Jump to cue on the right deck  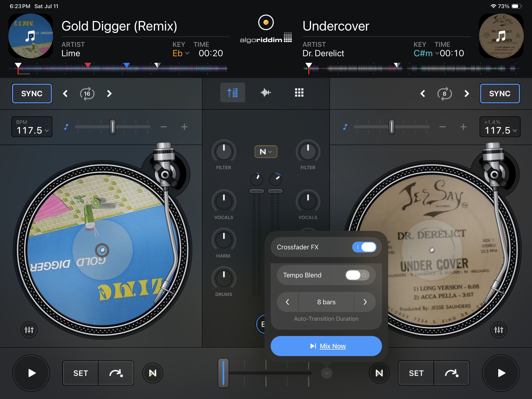451,373
